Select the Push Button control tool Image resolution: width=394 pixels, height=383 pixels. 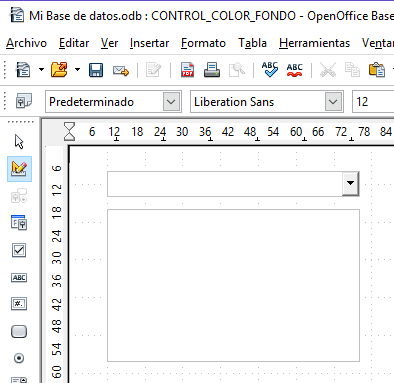click(x=19, y=331)
